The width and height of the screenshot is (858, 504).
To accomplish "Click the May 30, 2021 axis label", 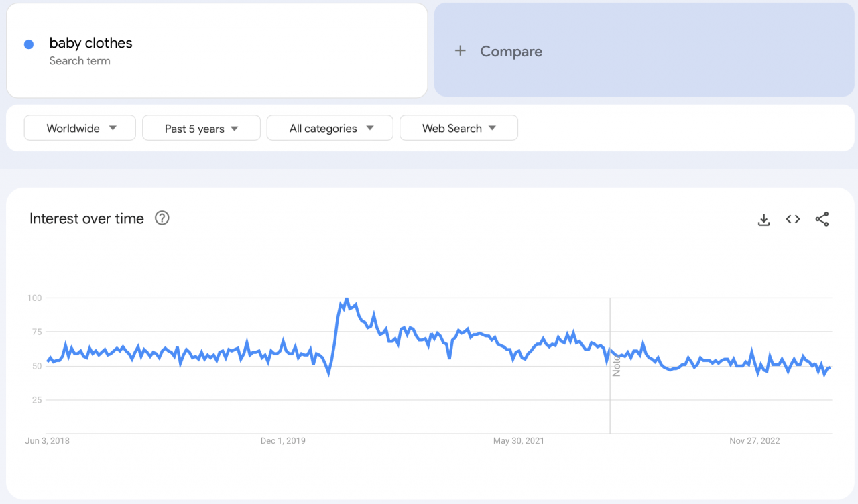I will (518, 441).
